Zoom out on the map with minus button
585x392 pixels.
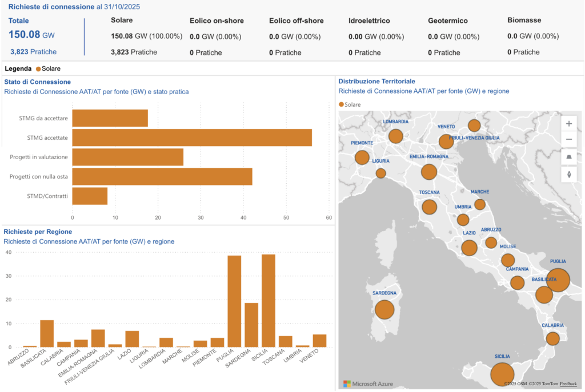pos(568,140)
